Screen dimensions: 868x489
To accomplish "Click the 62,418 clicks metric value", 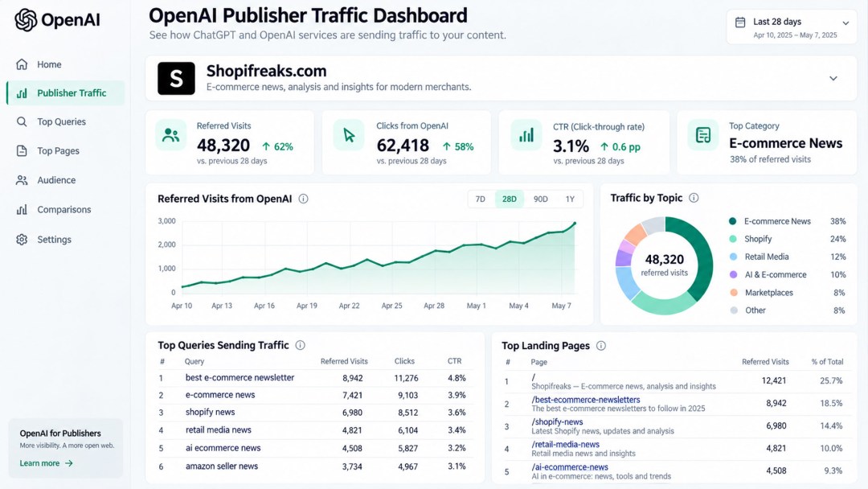I will (x=403, y=145).
